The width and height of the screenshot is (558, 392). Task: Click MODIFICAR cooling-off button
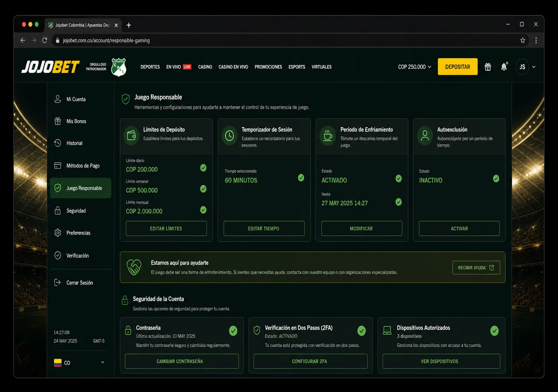[361, 228]
